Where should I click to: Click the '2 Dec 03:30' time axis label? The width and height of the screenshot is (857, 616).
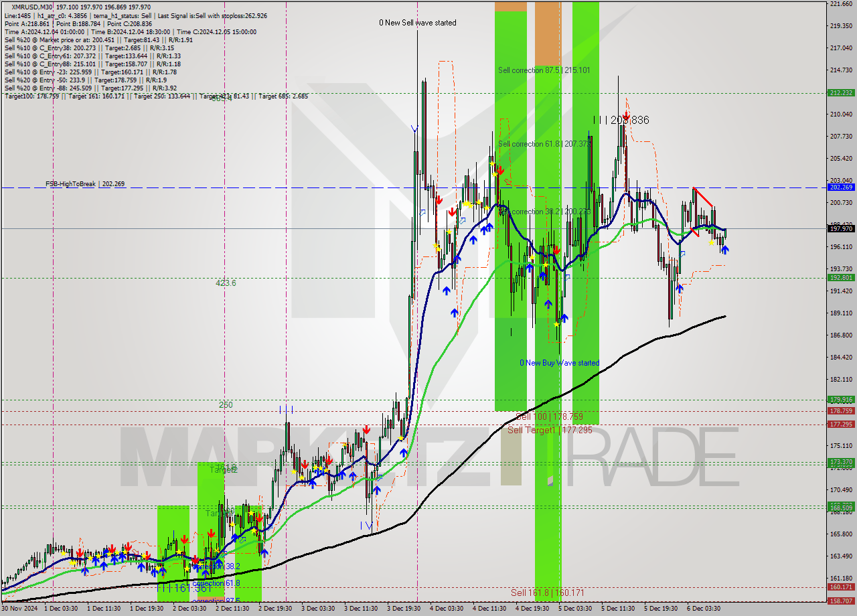coord(189,609)
